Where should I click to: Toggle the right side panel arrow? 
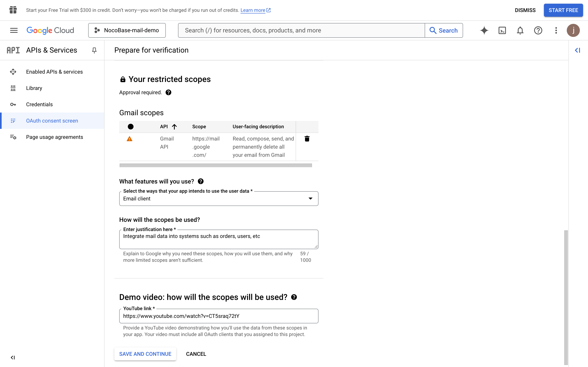tap(578, 50)
